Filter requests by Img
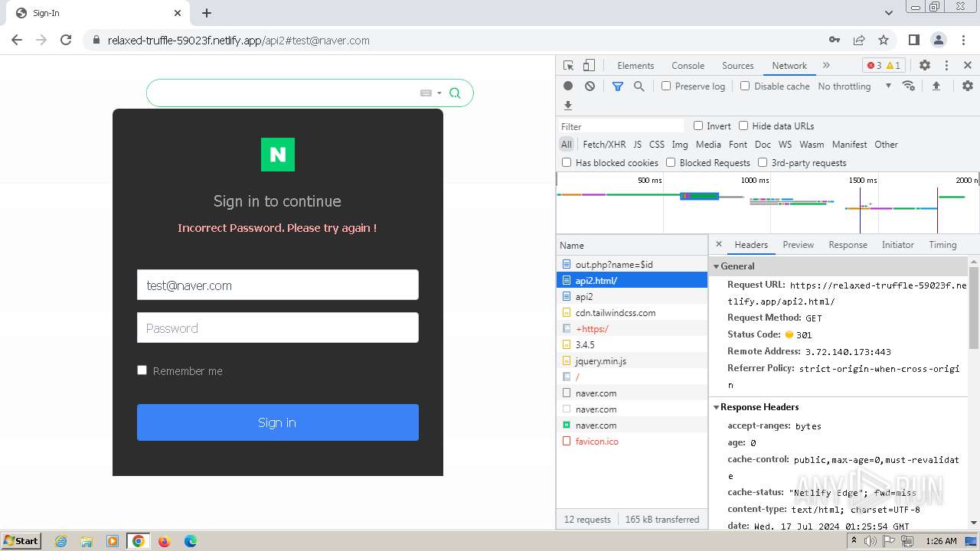 [x=680, y=144]
